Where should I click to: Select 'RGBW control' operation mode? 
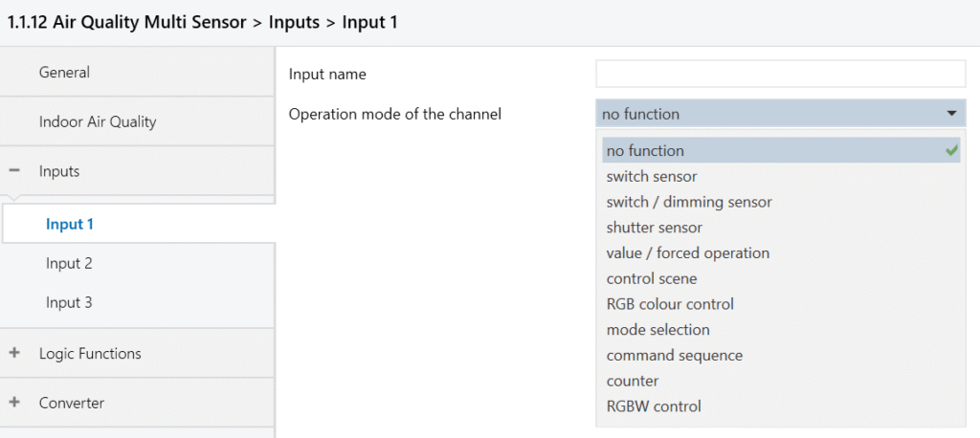point(653,406)
